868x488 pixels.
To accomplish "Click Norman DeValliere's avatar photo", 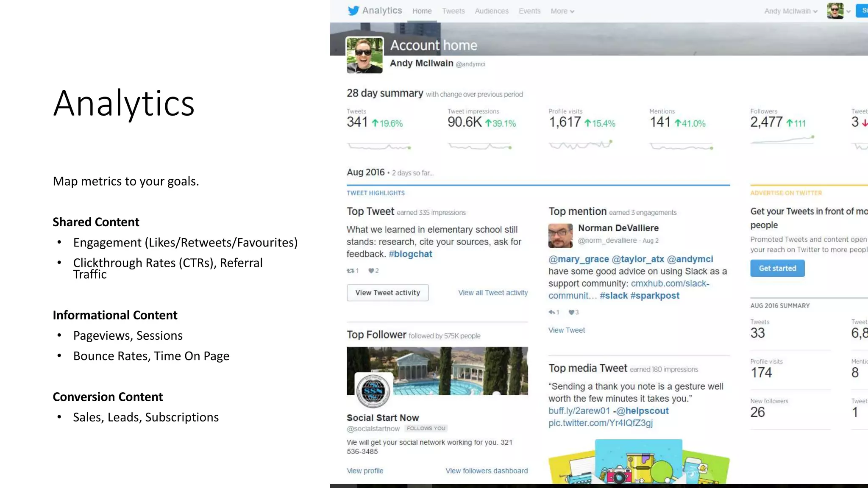I will pos(560,236).
